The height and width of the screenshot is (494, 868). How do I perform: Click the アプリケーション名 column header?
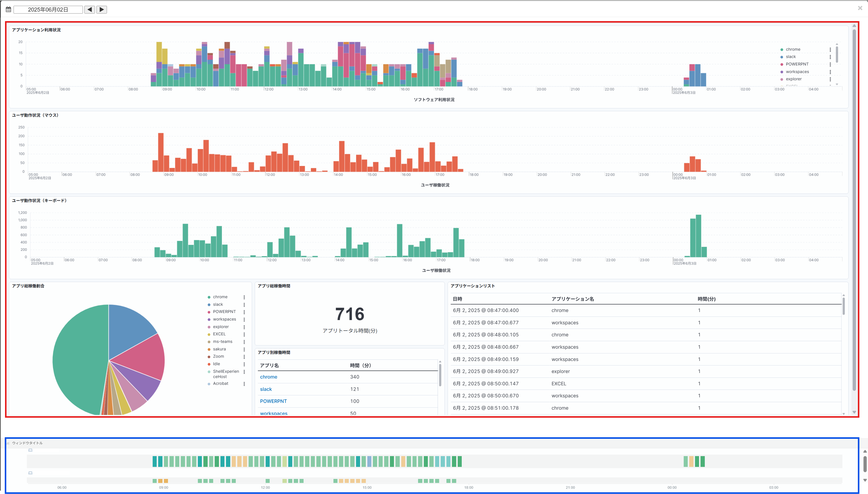(572, 299)
